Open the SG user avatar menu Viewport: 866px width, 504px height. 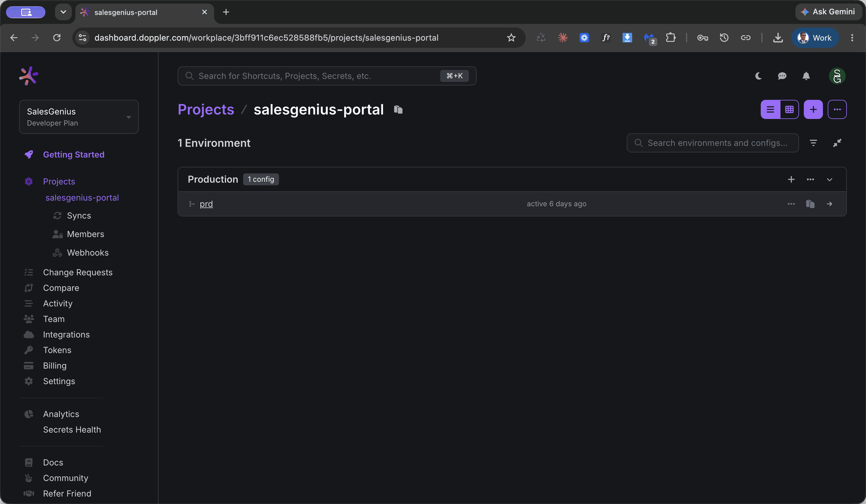[x=837, y=76]
